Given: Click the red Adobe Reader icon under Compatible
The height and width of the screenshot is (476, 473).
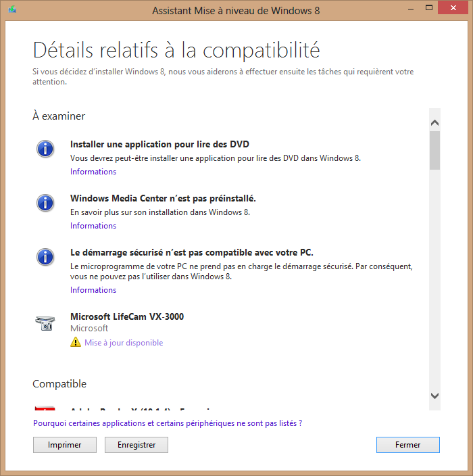Looking at the screenshot, I should click(x=45, y=408).
